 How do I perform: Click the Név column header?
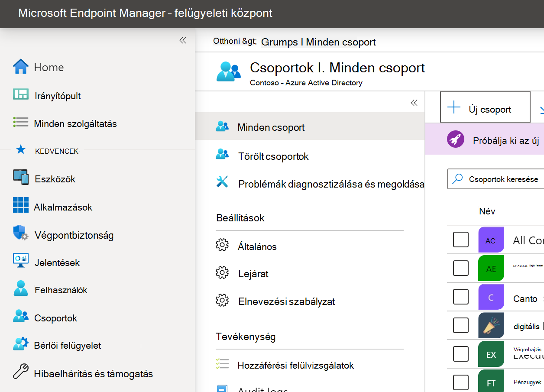tap(487, 211)
